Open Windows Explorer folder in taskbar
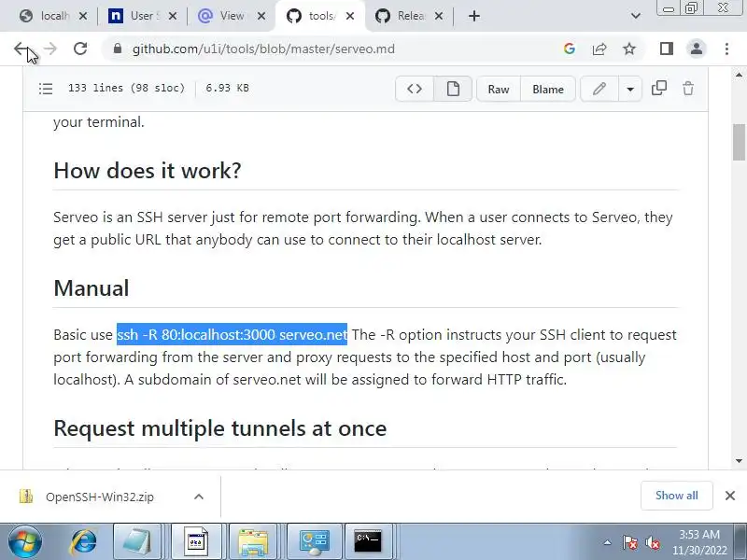 pyautogui.click(x=253, y=541)
